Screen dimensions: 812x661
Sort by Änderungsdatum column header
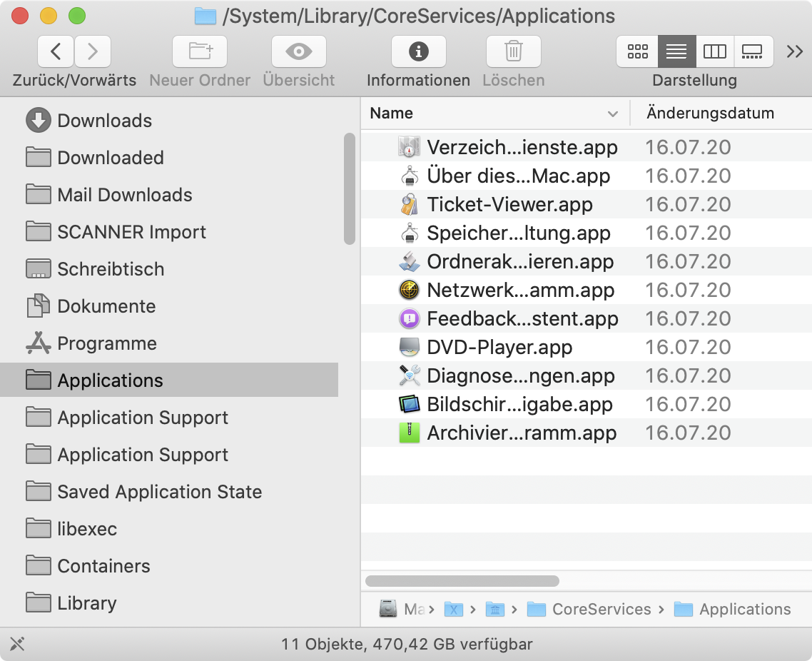click(x=710, y=113)
